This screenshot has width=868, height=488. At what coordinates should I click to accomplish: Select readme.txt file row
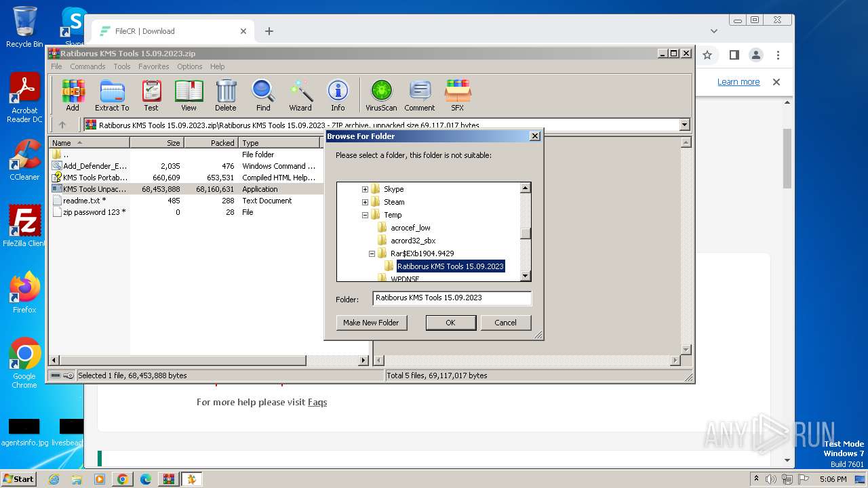(x=185, y=201)
